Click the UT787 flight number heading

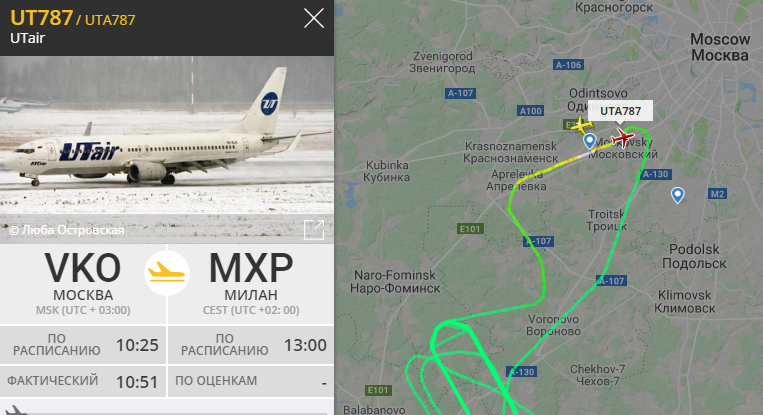(41, 18)
